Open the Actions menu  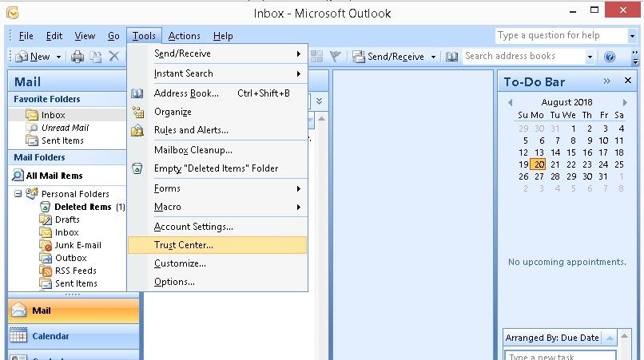click(184, 36)
